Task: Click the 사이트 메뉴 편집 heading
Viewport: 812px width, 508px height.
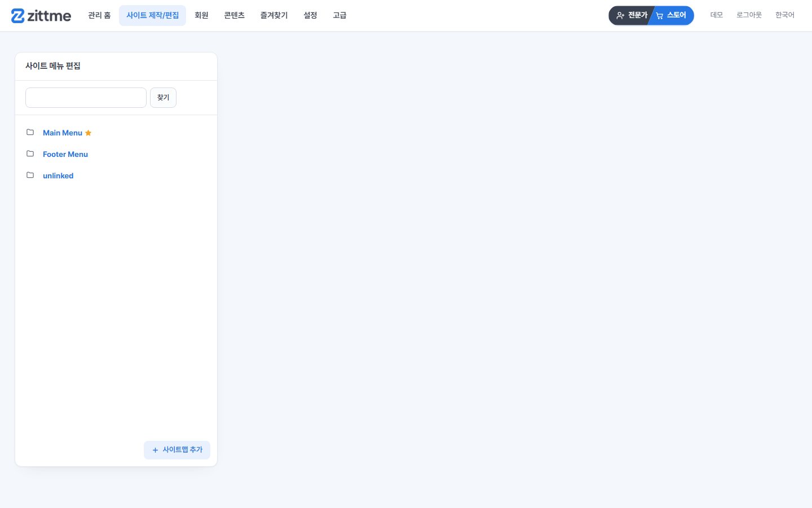Action: point(53,66)
